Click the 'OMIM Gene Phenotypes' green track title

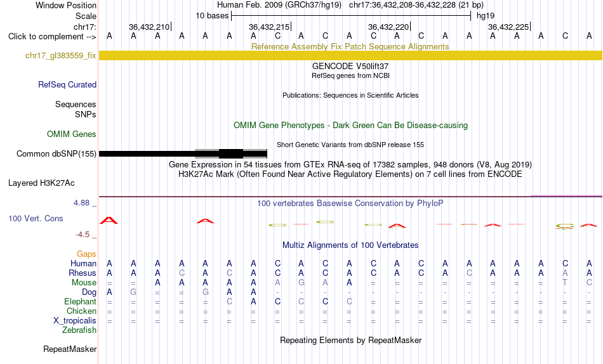pyautogui.click(x=350, y=126)
